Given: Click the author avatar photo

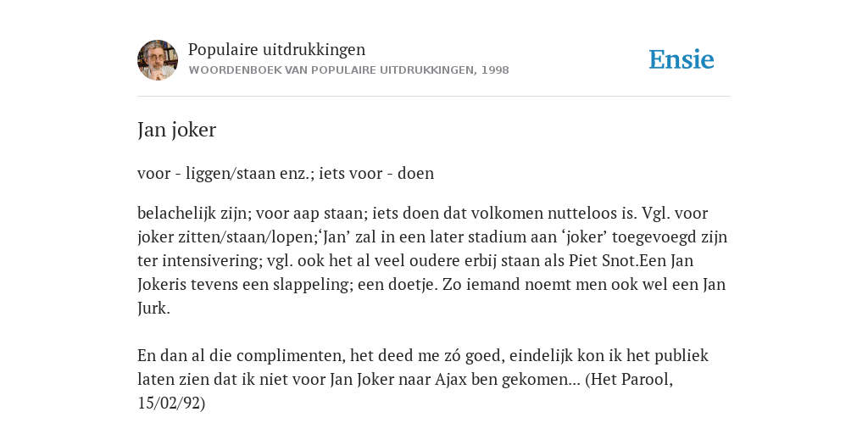Looking at the screenshot, I should coord(158,60).
